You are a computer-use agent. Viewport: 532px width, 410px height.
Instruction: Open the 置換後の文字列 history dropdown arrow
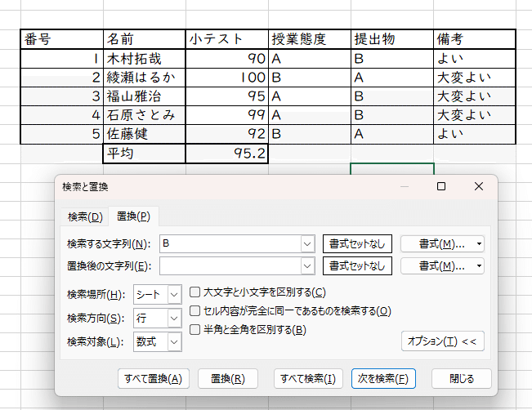tap(307, 266)
